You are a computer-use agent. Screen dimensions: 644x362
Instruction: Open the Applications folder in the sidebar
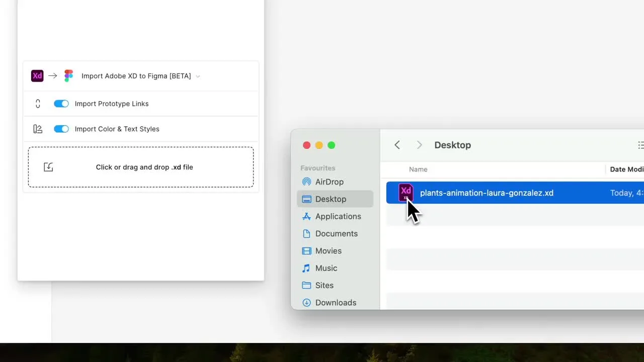point(338,216)
